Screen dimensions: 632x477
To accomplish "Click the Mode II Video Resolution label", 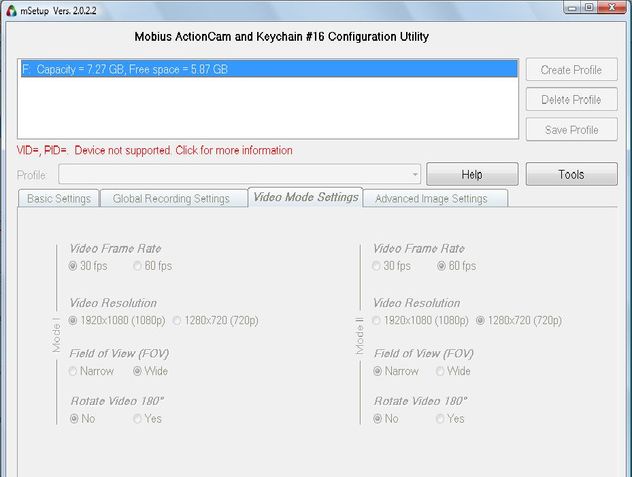I will (x=416, y=303).
